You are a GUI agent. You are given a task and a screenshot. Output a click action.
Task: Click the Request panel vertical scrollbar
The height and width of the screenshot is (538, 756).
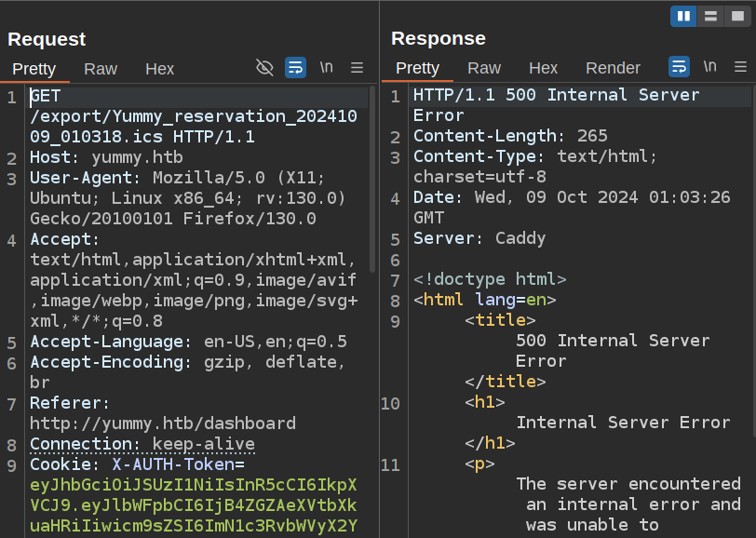click(372, 177)
